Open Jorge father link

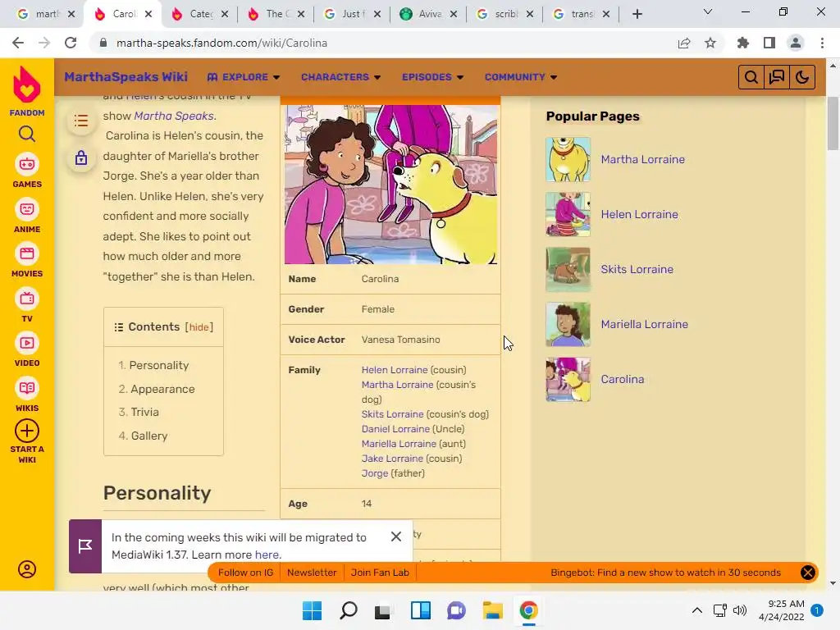374,473
